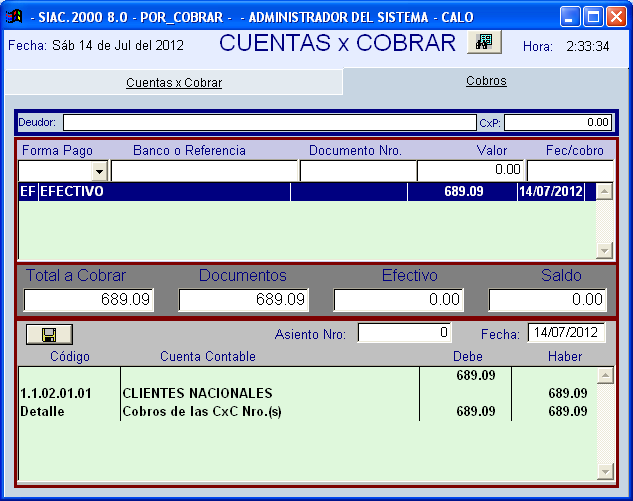Click the Fecha field in accounting section
The width and height of the screenshot is (633, 501).
coord(566,333)
